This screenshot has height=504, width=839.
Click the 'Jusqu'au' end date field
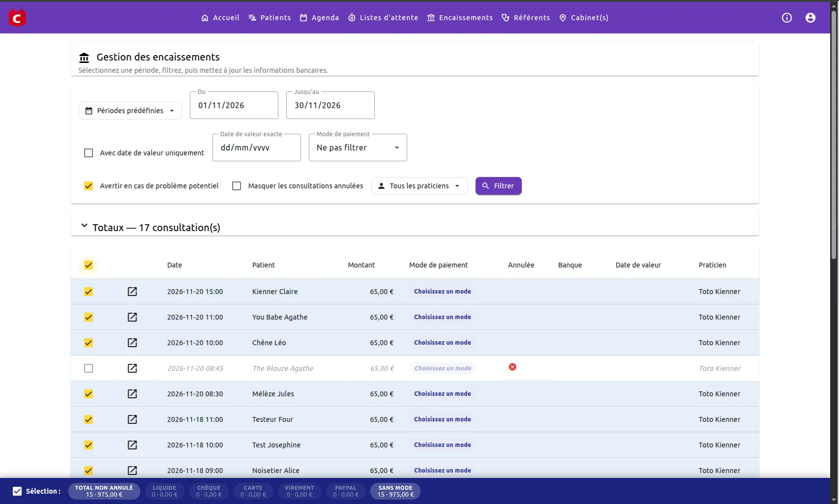click(x=330, y=105)
